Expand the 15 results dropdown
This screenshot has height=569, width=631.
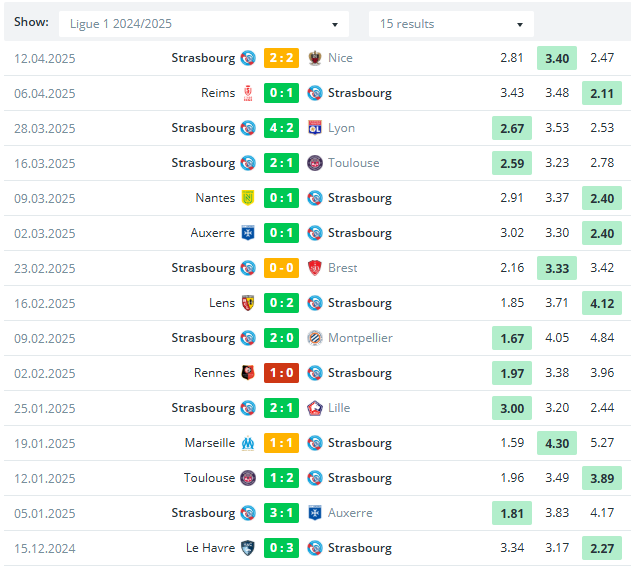[x=451, y=24]
